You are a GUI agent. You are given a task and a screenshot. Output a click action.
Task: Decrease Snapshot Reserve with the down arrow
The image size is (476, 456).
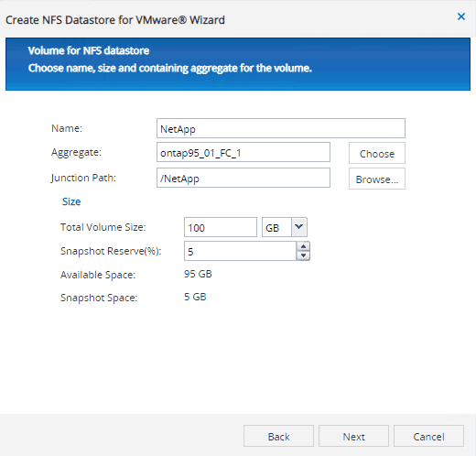pyautogui.click(x=303, y=255)
